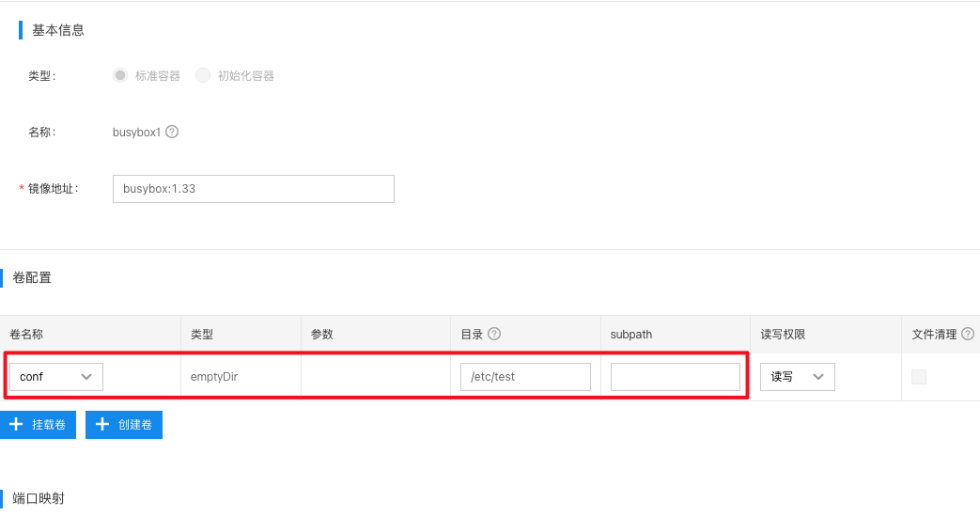Click the help icon next to busybox1

point(172,132)
